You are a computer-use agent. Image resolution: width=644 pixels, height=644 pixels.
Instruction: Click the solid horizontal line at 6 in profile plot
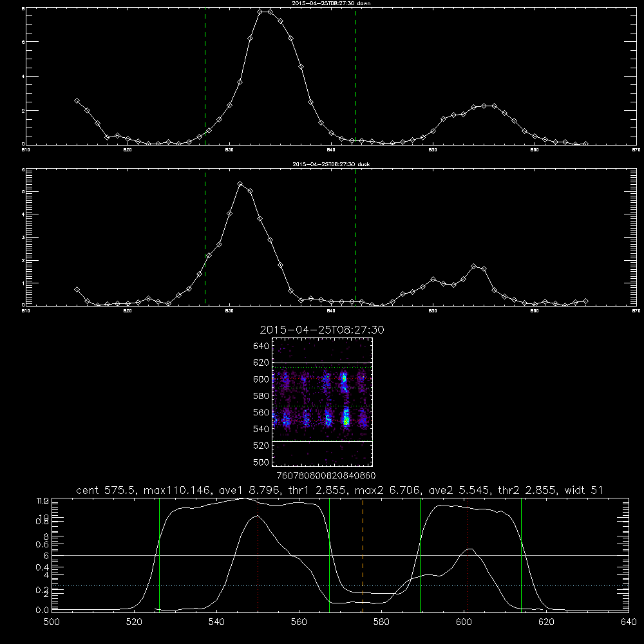tap(340, 555)
